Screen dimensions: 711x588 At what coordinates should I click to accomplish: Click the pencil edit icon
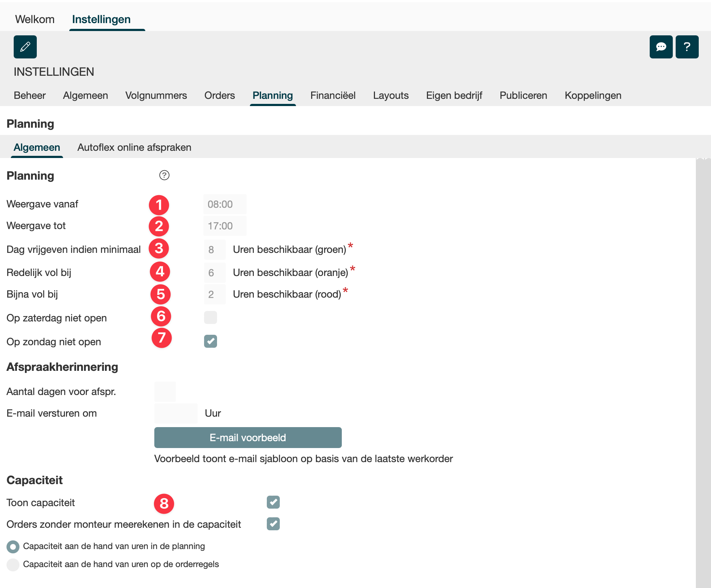click(x=25, y=47)
